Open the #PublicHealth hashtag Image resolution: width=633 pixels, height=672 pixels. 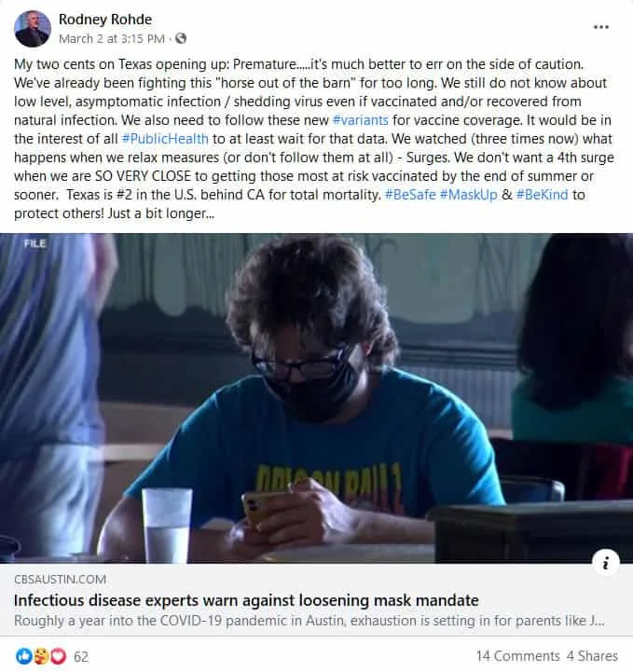pos(165,139)
